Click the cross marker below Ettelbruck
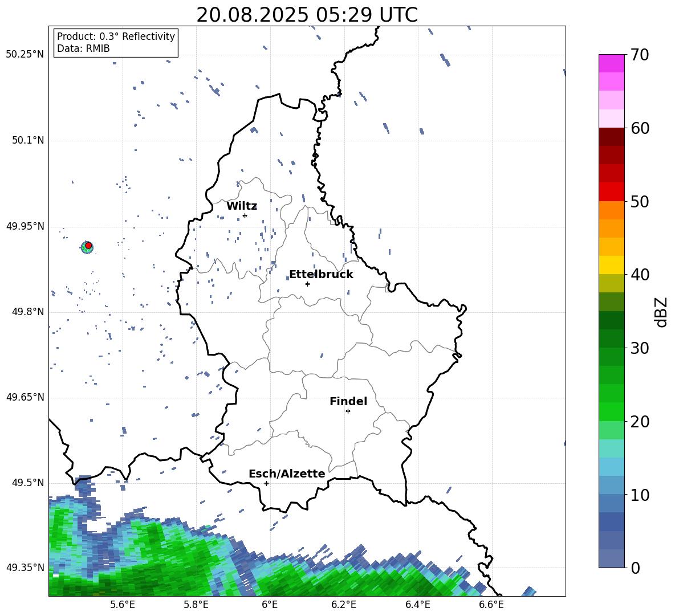This screenshot has width=675, height=616. [307, 284]
